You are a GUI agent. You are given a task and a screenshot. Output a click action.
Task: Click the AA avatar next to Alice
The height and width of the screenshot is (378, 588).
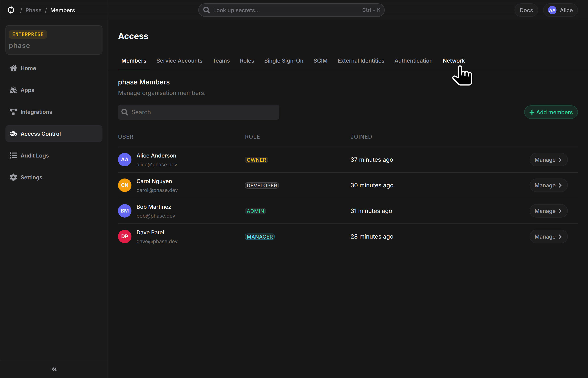point(552,10)
